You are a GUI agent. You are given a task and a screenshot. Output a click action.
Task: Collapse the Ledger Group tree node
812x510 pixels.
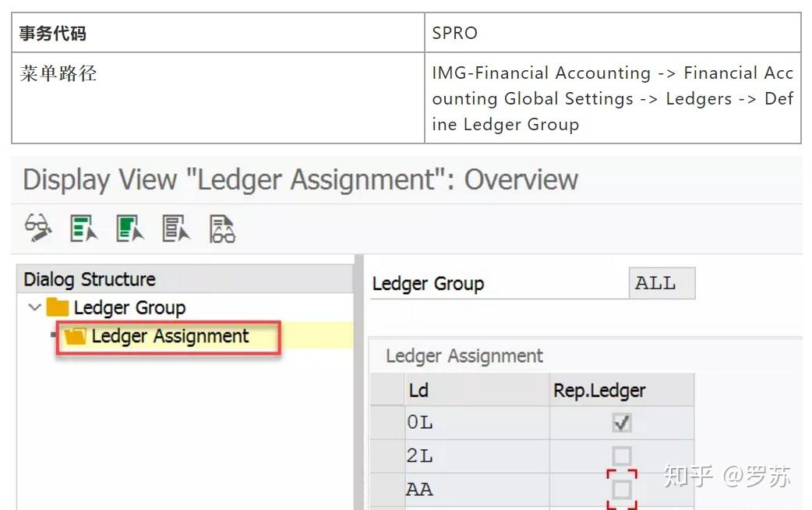click(34, 307)
